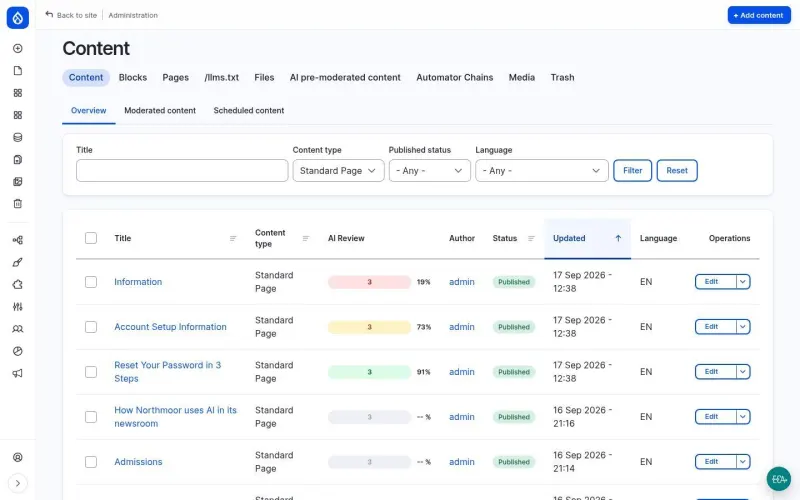Open the Content type dropdown showing Standard Page
Image resolution: width=800 pixels, height=500 pixels.
point(338,170)
